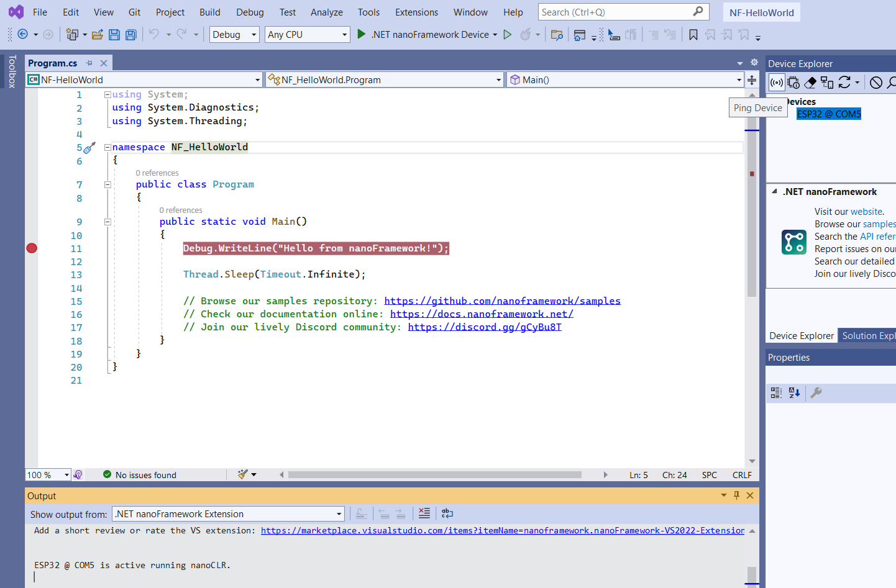This screenshot has height=588, width=896.
Task: Start debugging with the green play icon
Action: click(362, 34)
